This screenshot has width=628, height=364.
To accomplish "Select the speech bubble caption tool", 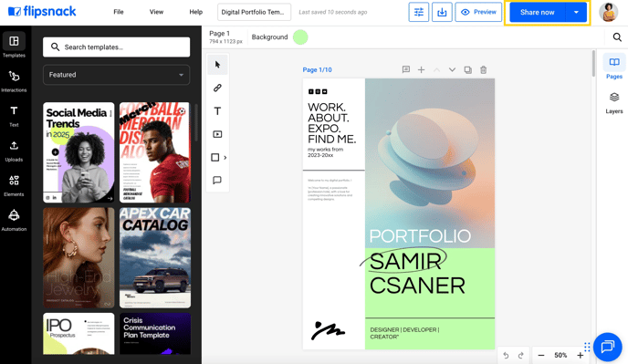I will pos(217,181).
